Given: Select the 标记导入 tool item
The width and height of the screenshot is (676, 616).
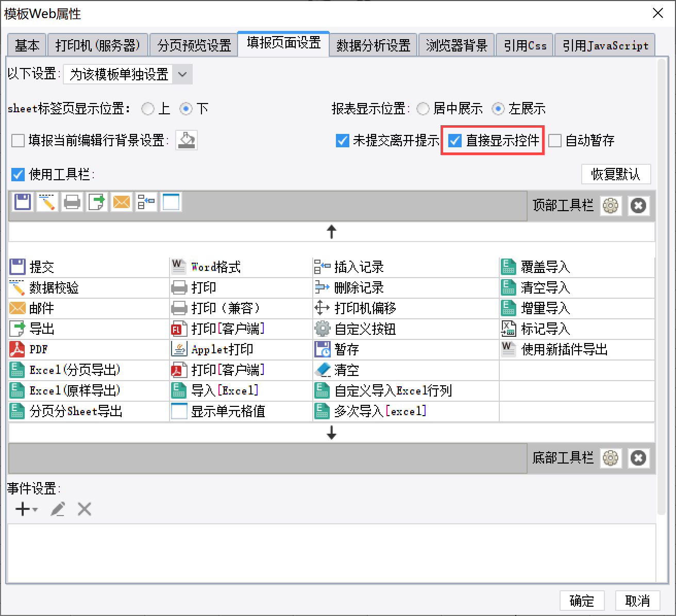Looking at the screenshot, I should point(577,329).
